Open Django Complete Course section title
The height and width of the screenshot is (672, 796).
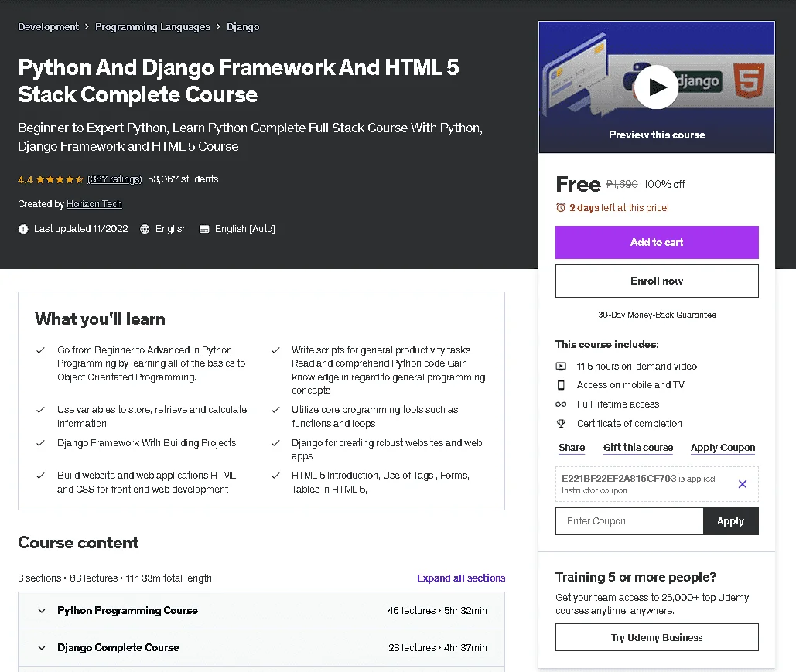[x=118, y=647]
